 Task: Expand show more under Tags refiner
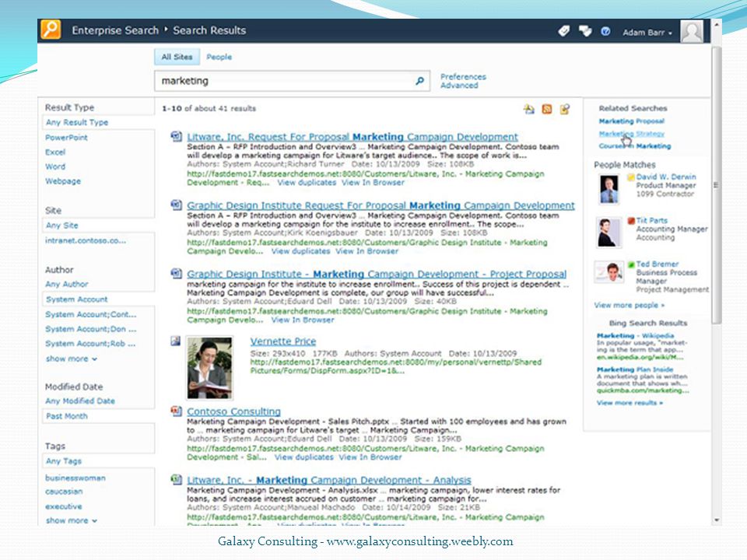coord(72,520)
